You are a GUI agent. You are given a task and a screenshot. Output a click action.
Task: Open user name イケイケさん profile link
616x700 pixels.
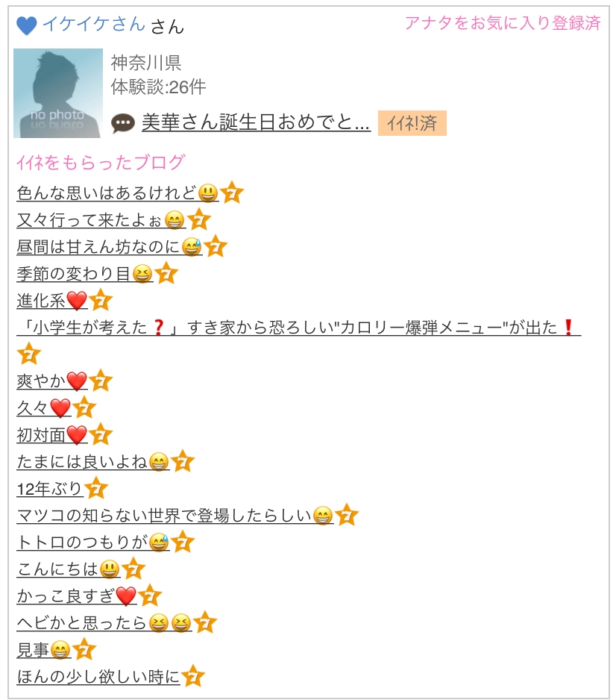(94, 24)
